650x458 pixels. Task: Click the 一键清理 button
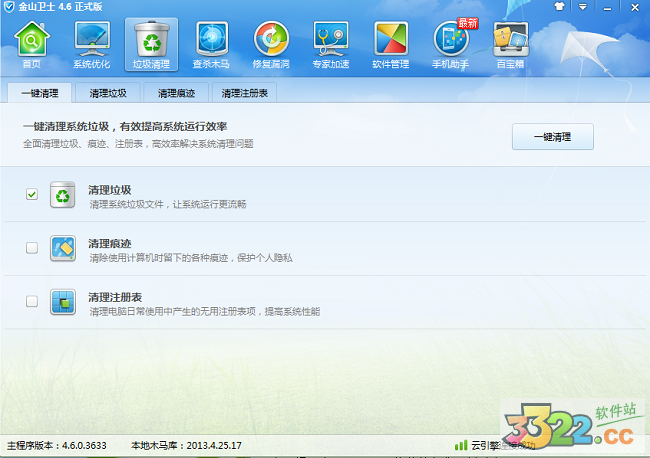pos(553,137)
